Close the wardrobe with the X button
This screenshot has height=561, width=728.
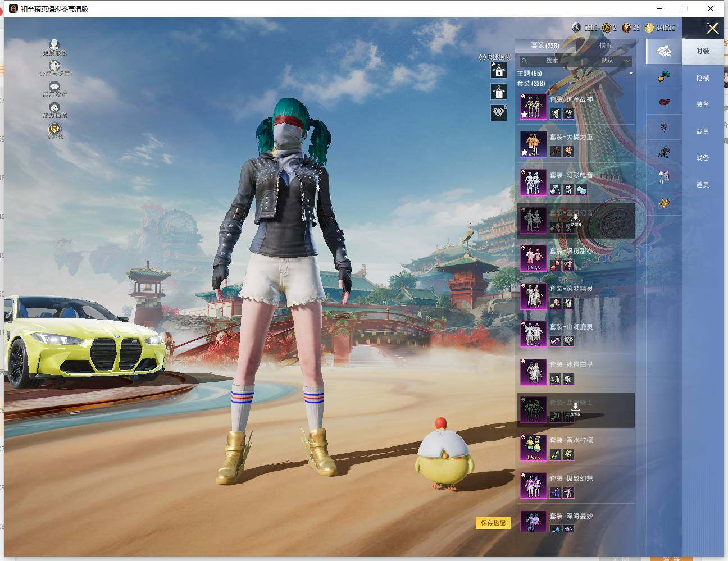pos(712,29)
